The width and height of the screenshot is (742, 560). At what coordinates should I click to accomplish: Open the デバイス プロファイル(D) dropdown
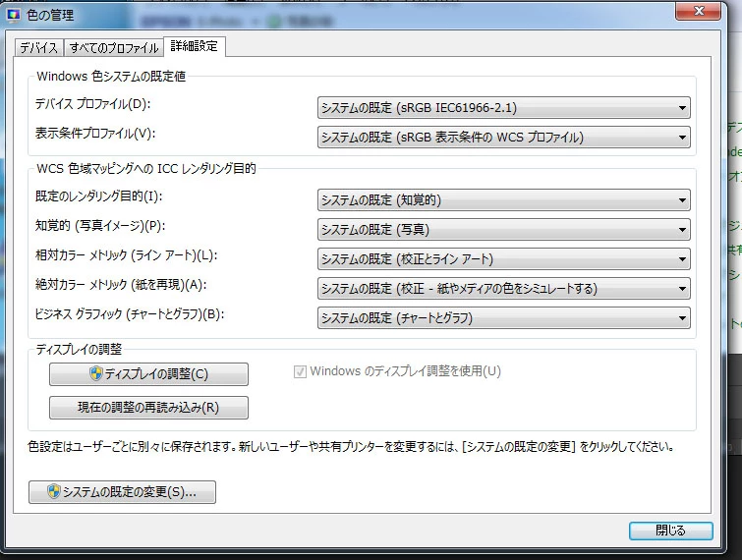click(503, 108)
